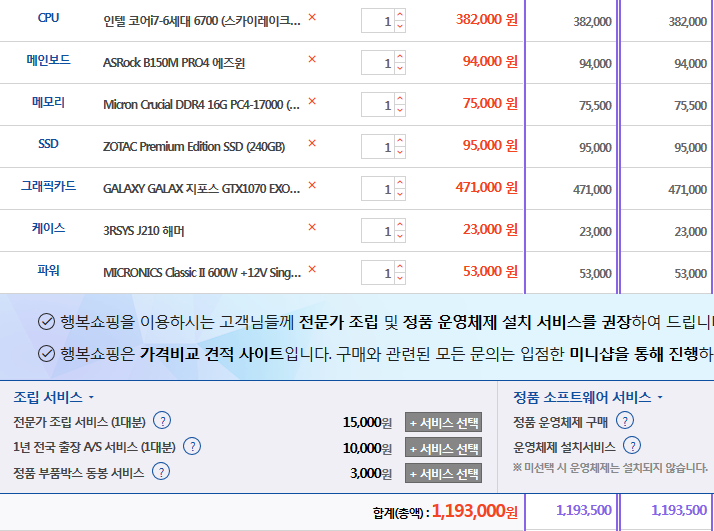Decrease graphics card quantity with down arrow
714x531 pixels.
pos(400,194)
